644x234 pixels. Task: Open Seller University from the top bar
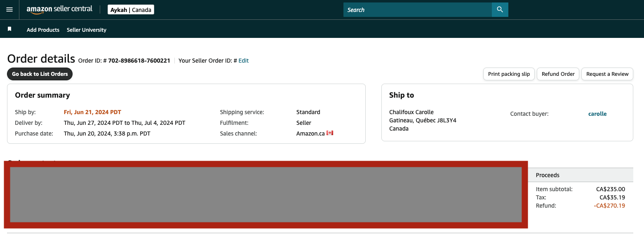click(x=87, y=30)
